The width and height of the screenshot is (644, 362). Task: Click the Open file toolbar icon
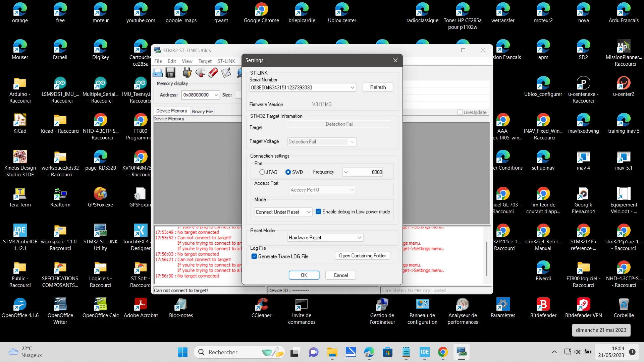(x=158, y=72)
